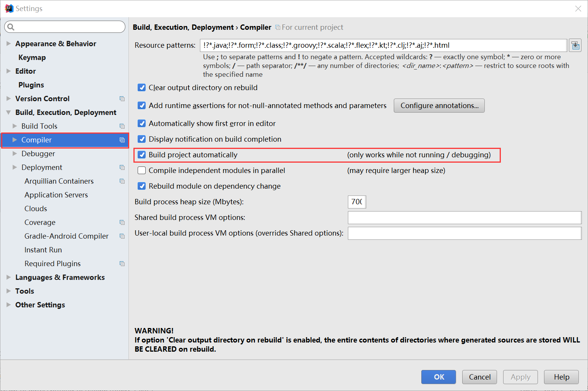The height and width of the screenshot is (391, 588).
Task: Click Shared build process VM options field
Action: point(465,218)
